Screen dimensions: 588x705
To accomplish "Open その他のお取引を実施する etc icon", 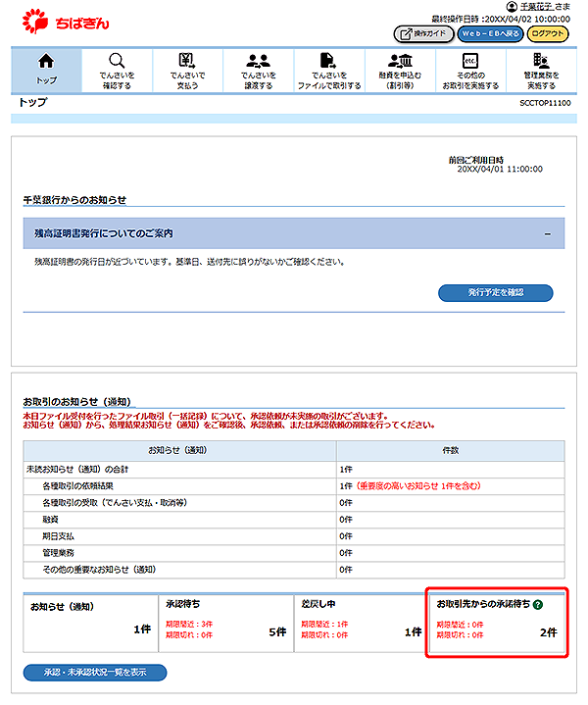I will [x=469, y=61].
